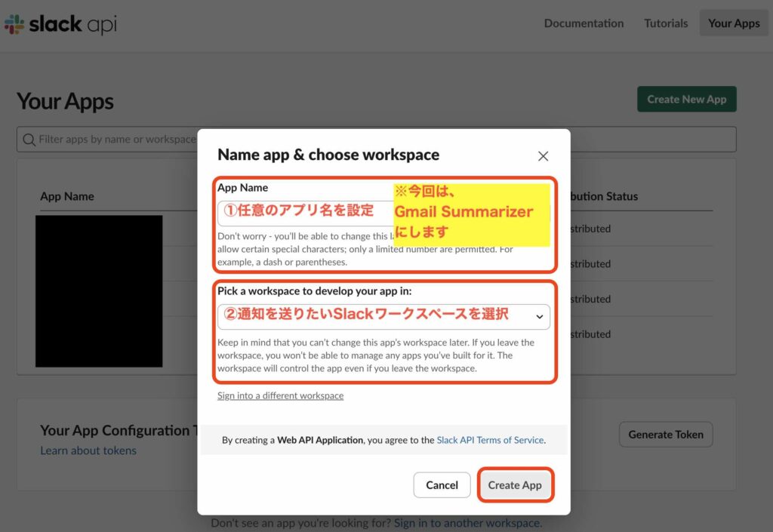Open the 'Learn about tokens' link
773x532 pixels.
(88, 450)
